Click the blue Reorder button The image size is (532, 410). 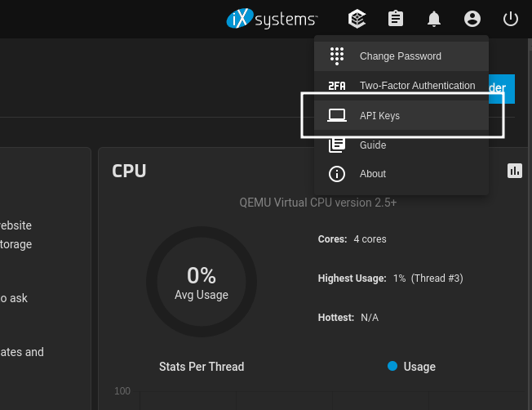pyautogui.click(x=501, y=88)
